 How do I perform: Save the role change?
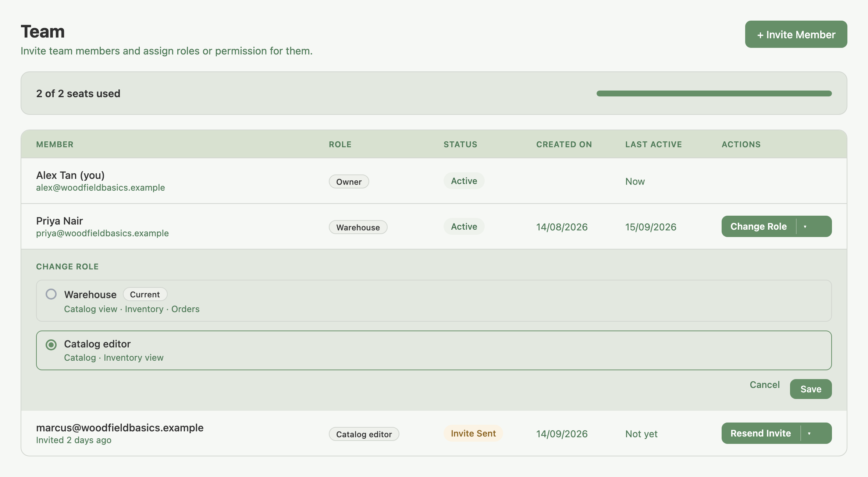811,389
